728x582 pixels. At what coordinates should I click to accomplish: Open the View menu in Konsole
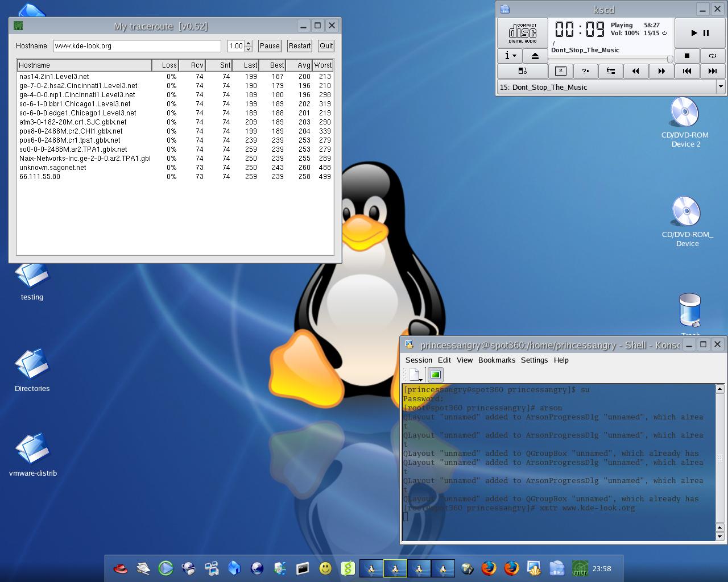pos(465,360)
